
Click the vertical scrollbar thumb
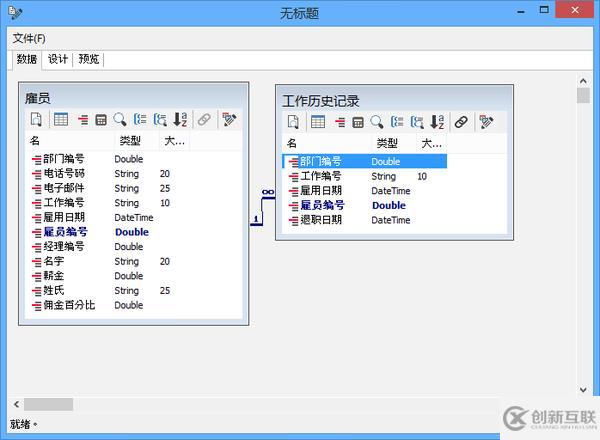[583, 96]
